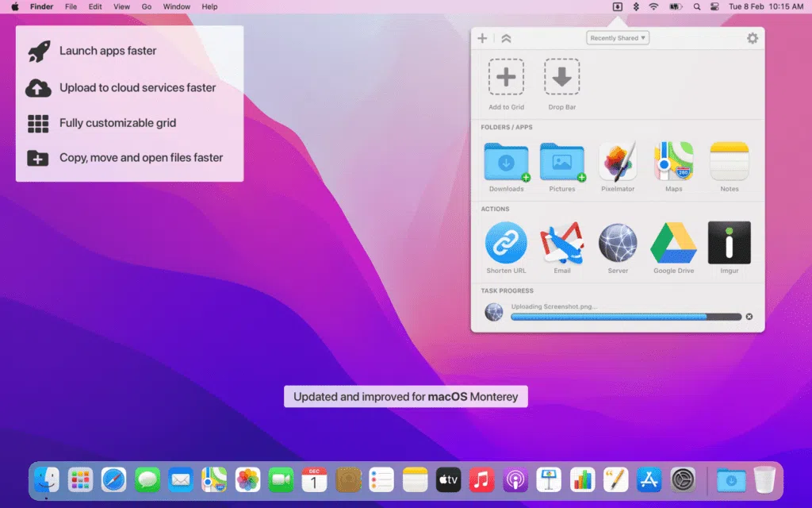Open Dropzone settings with the gear icon
This screenshot has width=812, height=508.
[752, 37]
